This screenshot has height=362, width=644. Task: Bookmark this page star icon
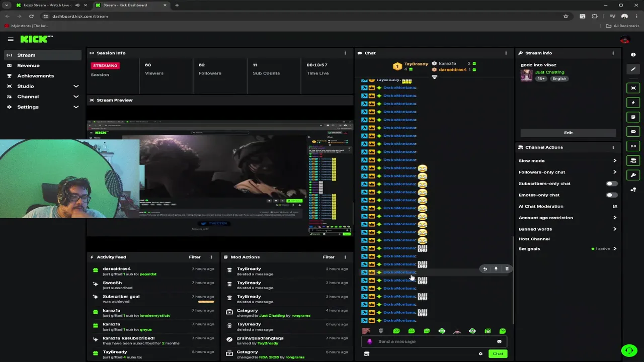566,16
